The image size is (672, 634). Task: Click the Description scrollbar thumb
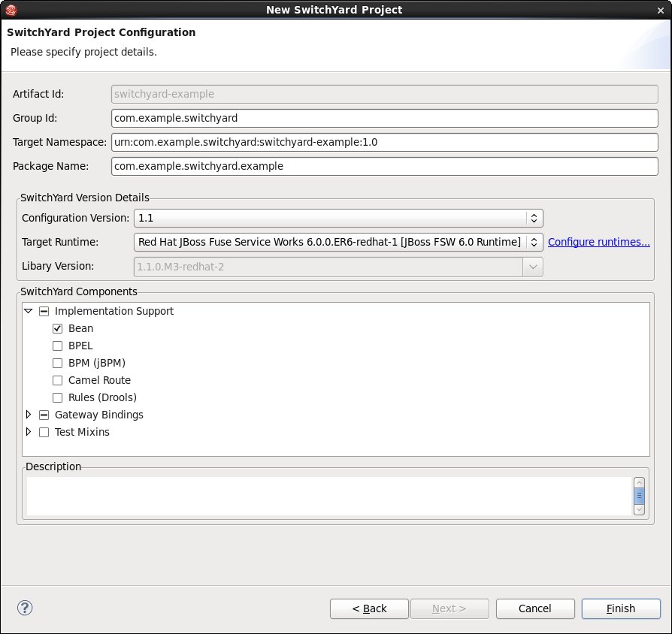(639, 496)
